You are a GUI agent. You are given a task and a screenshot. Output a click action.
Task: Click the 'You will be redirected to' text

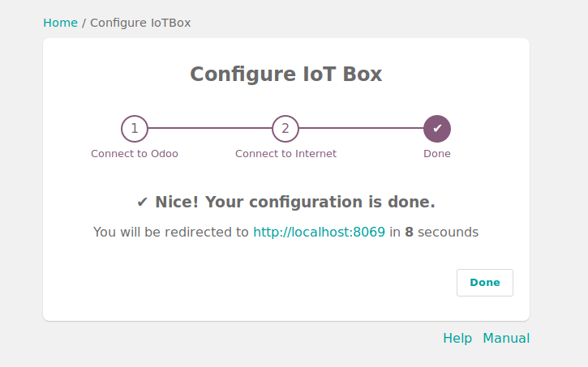click(x=170, y=233)
